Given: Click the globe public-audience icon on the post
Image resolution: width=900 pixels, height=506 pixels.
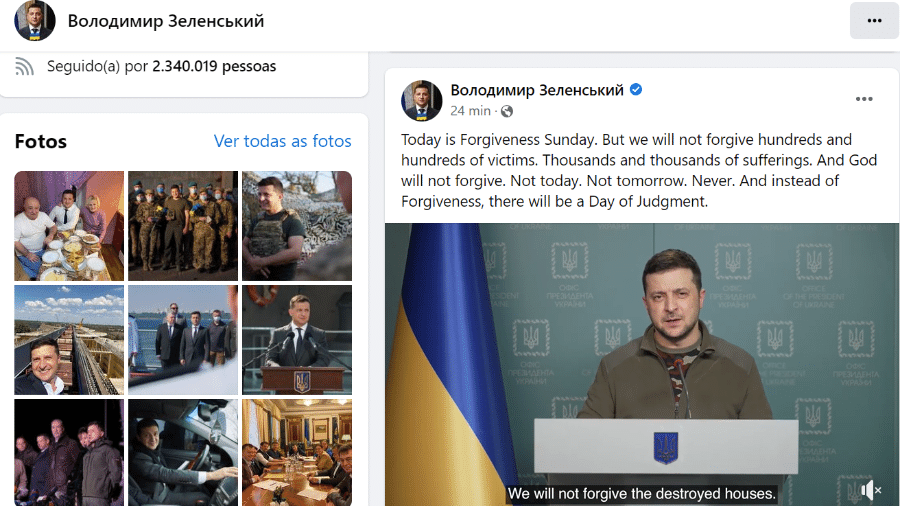Looking at the screenshot, I should 507,111.
